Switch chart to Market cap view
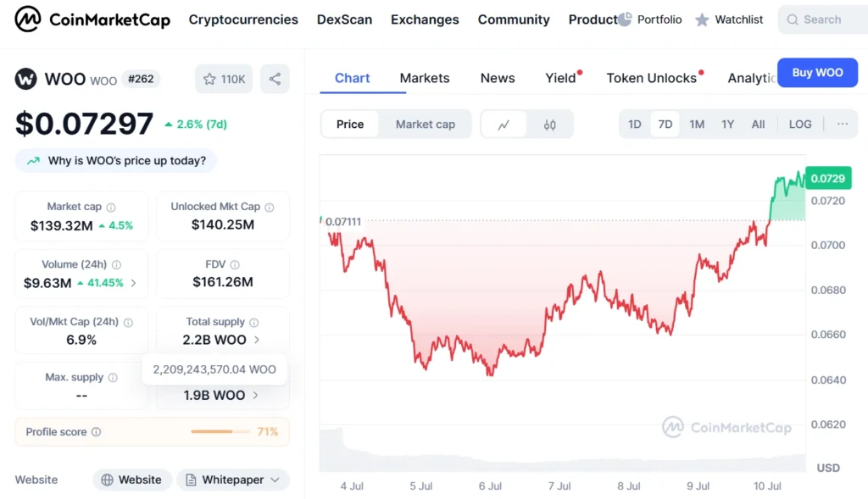Image resolution: width=868 pixels, height=499 pixels. point(425,124)
